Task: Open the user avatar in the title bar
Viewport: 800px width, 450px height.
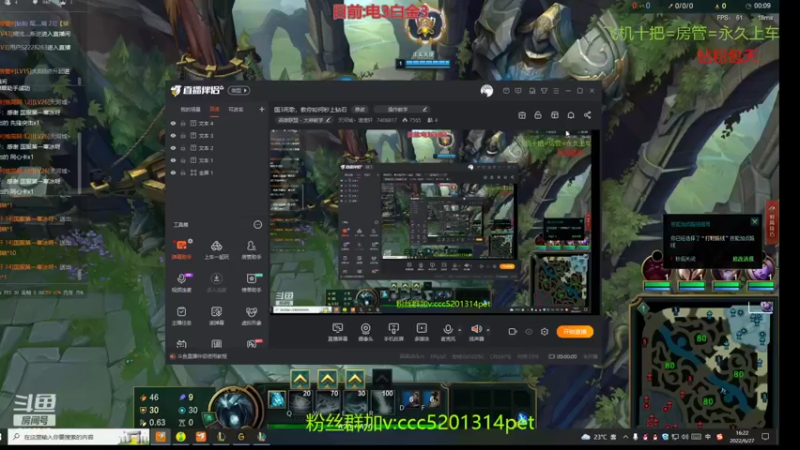Action: coord(487,91)
